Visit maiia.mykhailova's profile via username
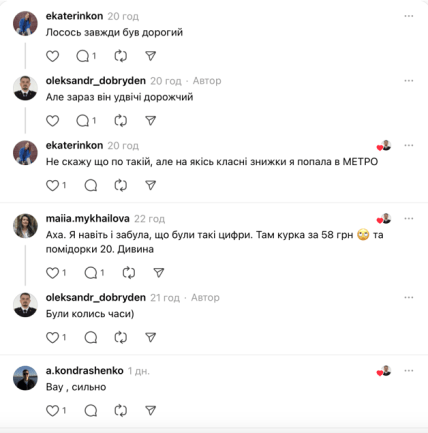Viewport: 428px width, 433px height. pyautogui.click(x=88, y=219)
